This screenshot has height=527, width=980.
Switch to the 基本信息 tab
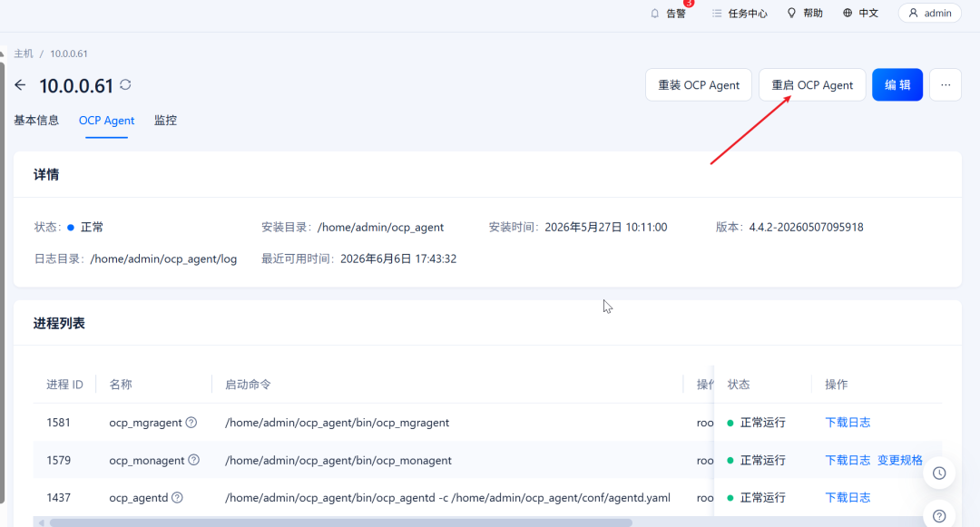coord(37,121)
